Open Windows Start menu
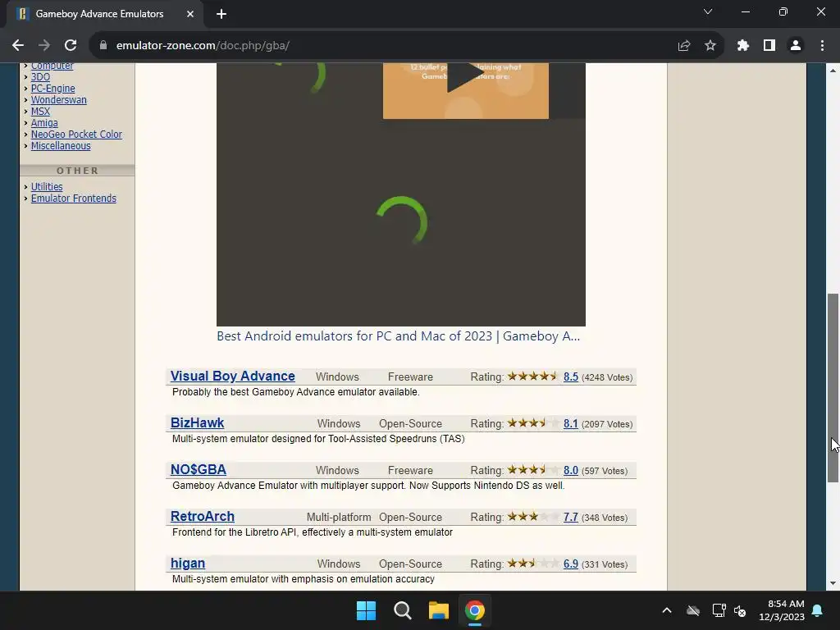 366,610
